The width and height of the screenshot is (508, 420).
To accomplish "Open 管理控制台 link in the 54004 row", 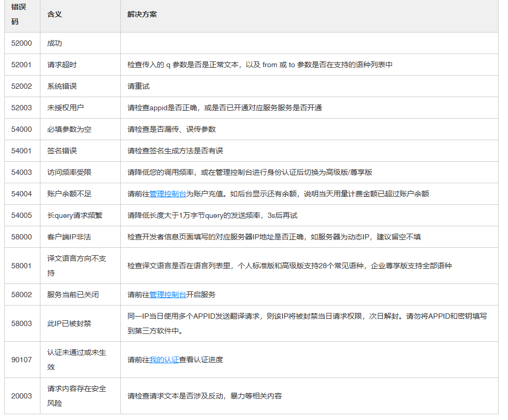I will coord(168,194).
